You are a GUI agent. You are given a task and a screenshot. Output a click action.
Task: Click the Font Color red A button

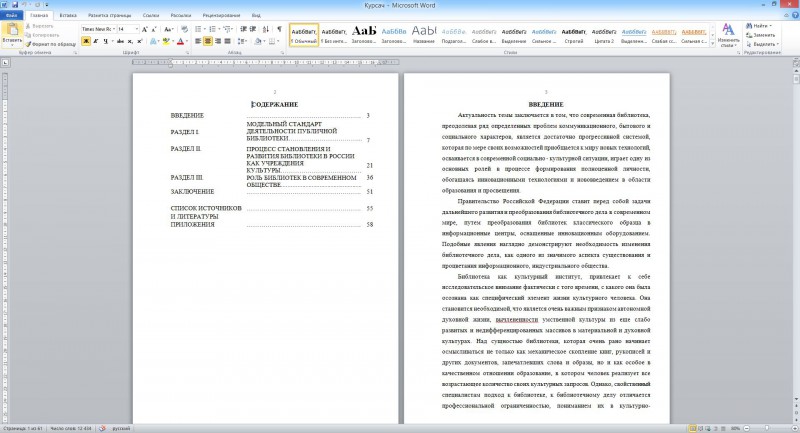click(180, 41)
